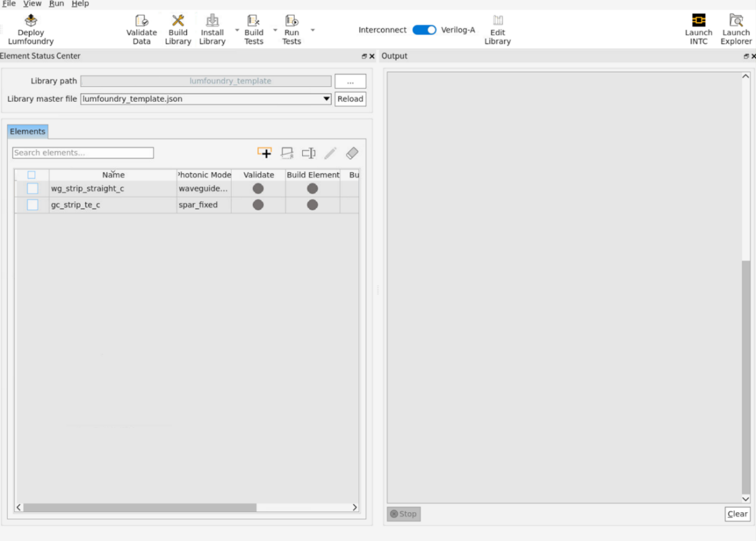Click the Clear output button
This screenshot has height=541, width=756.
pyautogui.click(x=737, y=514)
